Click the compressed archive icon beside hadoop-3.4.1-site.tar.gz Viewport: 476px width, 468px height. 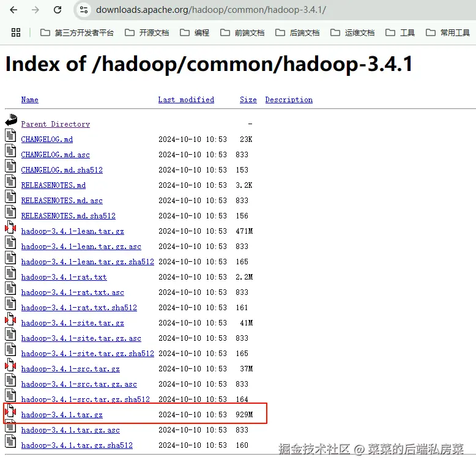[10, 319]
